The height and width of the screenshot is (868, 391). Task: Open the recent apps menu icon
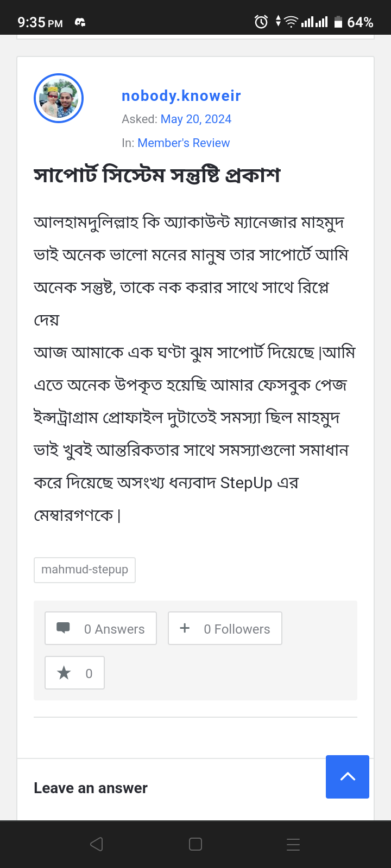(x=293, y=844)
